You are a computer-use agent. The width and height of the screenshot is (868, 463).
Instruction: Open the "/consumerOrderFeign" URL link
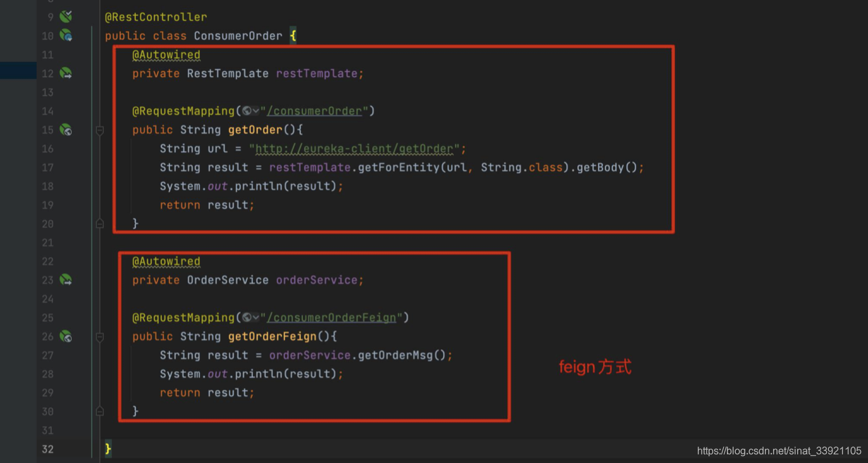coord(332,318)
